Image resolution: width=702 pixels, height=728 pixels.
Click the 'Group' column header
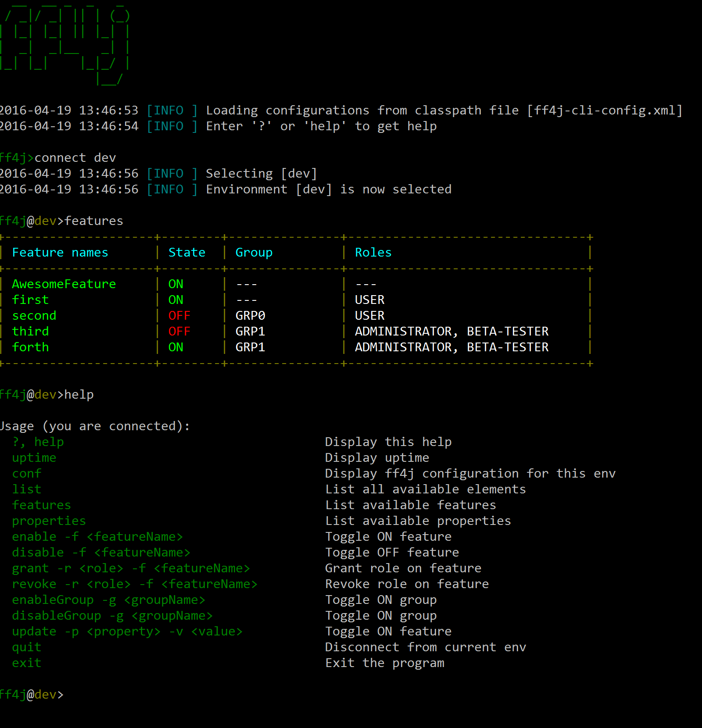point(254,253)
